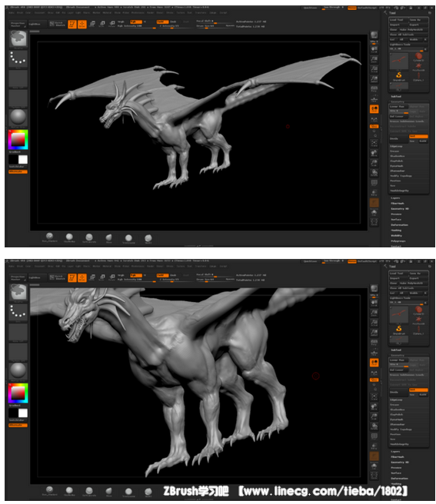Open the Alpha menu in top menu bar

[12, 13]
